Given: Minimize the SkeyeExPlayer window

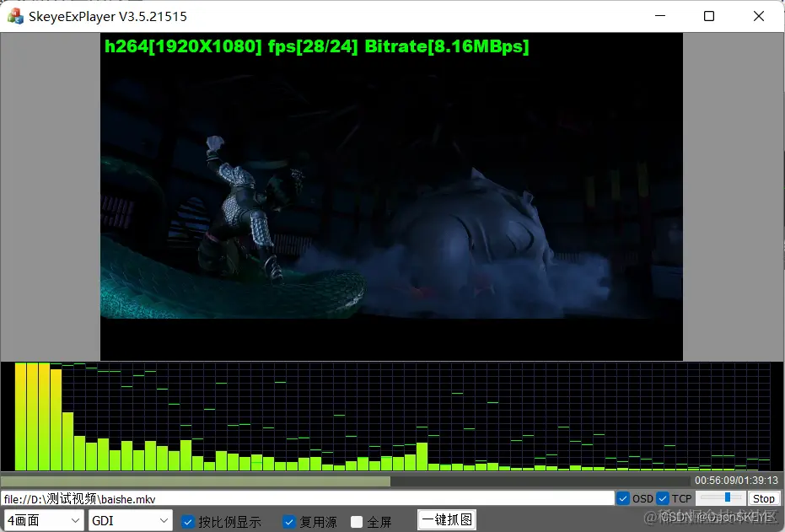Looking at the screenshot, I should coord(660,16).
